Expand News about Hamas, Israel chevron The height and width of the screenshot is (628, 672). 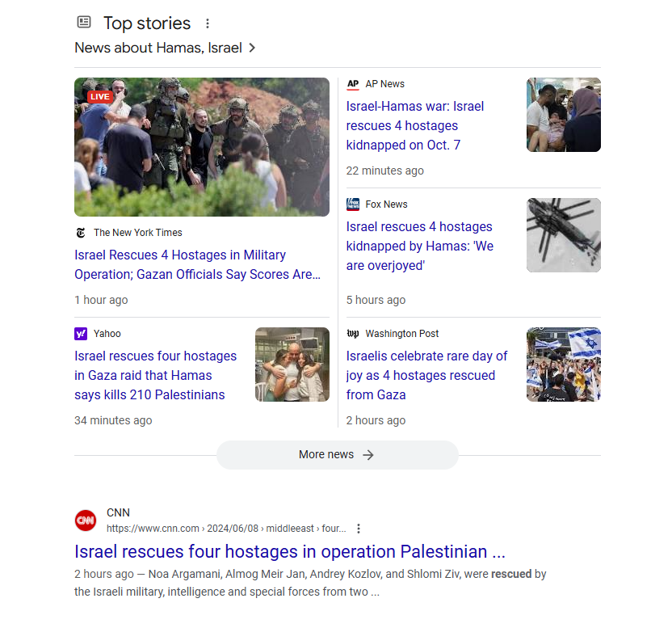(252, 48)
